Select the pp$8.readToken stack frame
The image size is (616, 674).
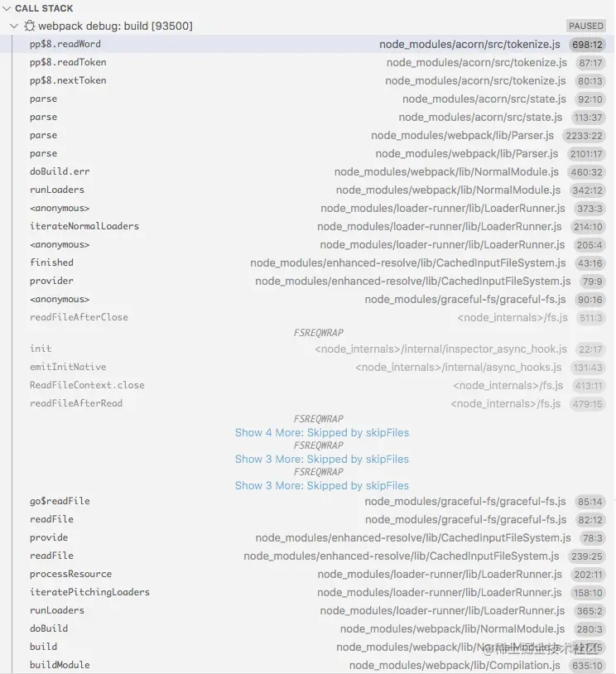pyautogui.click(x=308, y=62)
